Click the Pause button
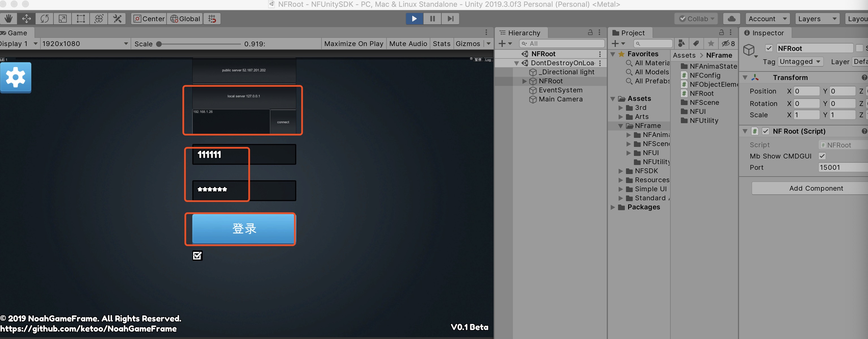Image resolution: width=868 pixels, height=339 pixels. [x=432, y=19]
